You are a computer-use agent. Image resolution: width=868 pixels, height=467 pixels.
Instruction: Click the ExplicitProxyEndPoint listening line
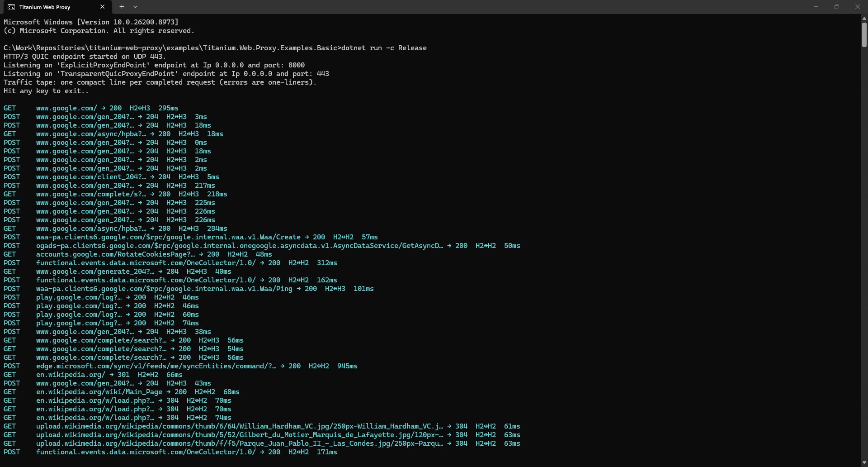pyautogui.click(x=154, y=65)
